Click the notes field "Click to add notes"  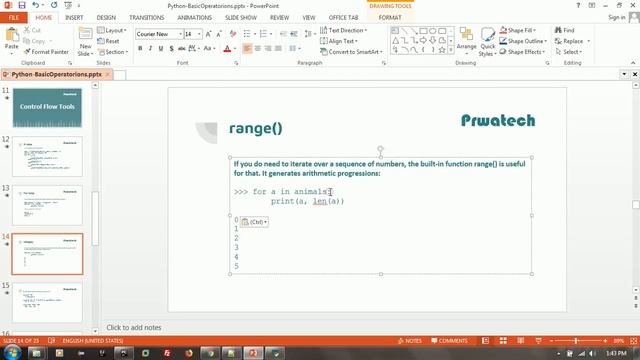pyautogui.click(x=134, y=327)
